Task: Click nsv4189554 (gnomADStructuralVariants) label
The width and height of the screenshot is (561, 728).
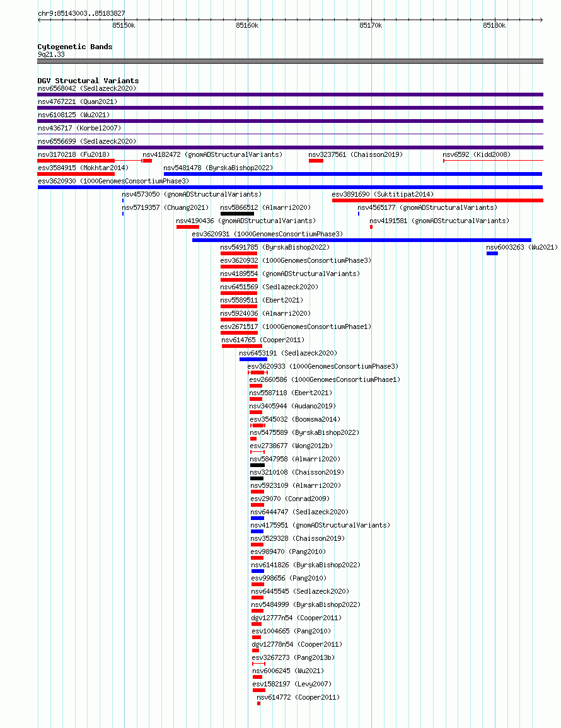Action: 290,274
